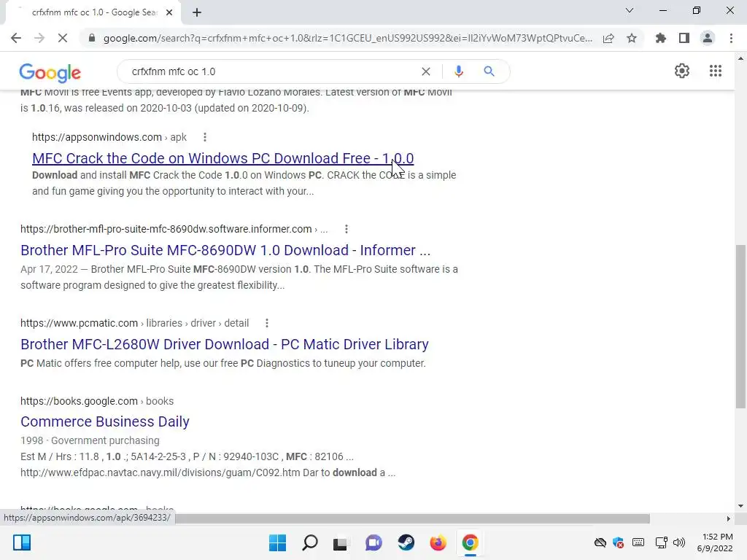Switch to Chrome on the taskbar
The width and height of the screenshot is (747, 560).
pos(470,542)
